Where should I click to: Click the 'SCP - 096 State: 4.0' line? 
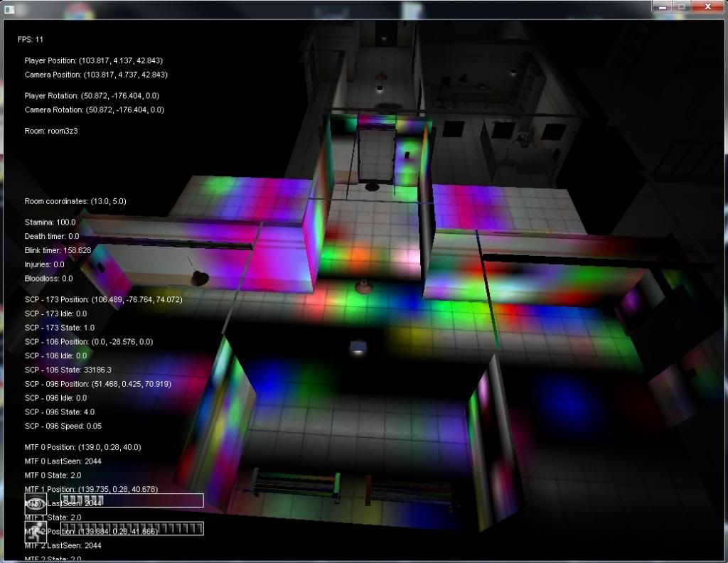[60, 412]
